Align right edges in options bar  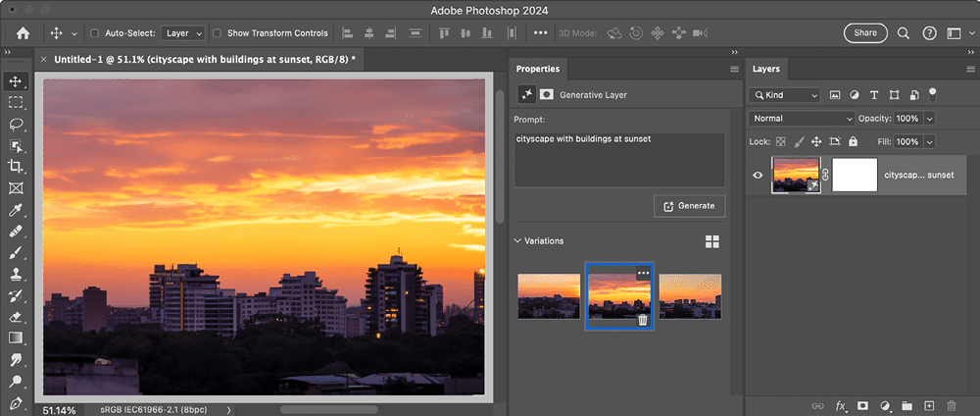click(391, 33)
